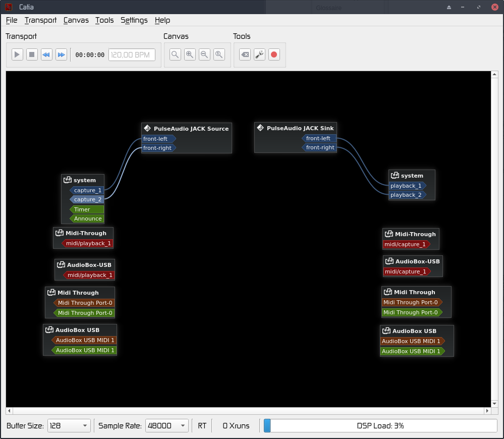Click icon of right AudioBox-USB group
Viewport: 504px width, 439px height.
[389, 261]
